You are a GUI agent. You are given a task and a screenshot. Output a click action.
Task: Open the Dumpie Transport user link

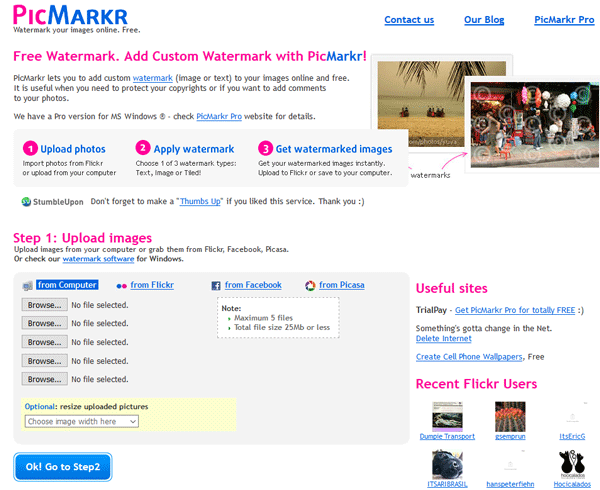click(447, 436)
